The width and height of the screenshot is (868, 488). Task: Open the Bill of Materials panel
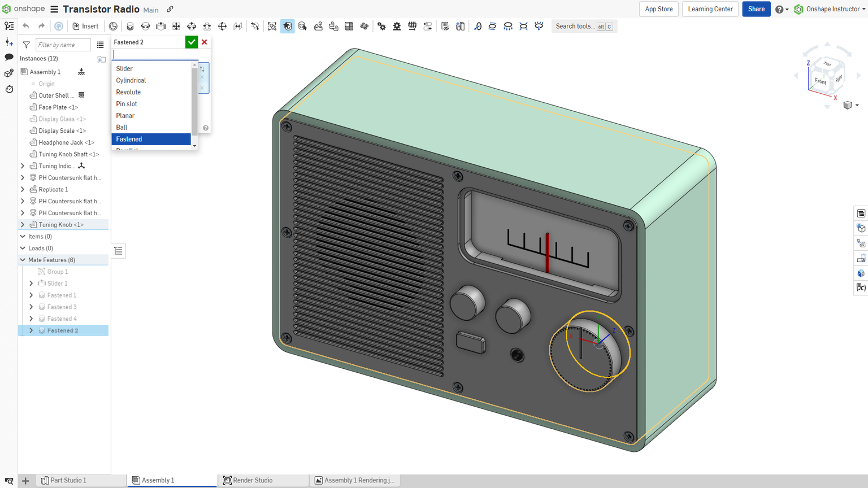[861, 213]
